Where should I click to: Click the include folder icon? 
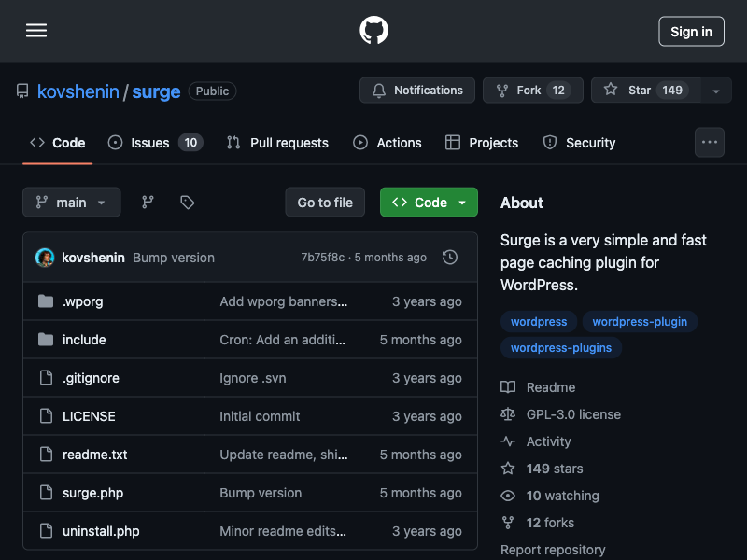tap(46, 340)
